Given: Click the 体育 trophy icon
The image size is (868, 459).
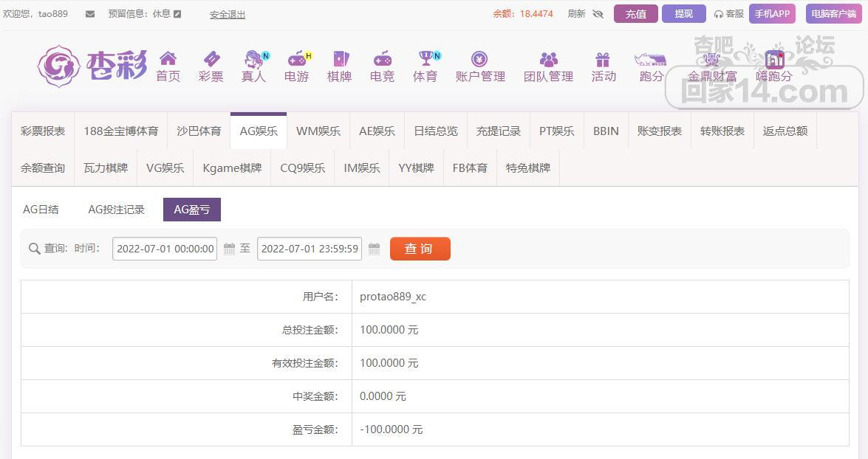Looking at the screenshot, I should click(x=426, y=58).
